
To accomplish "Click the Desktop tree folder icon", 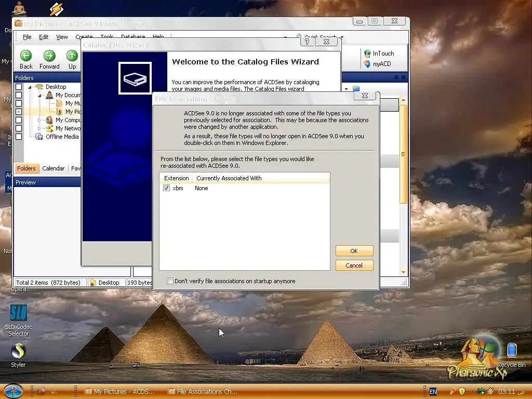I will click(x=39, y=87).
